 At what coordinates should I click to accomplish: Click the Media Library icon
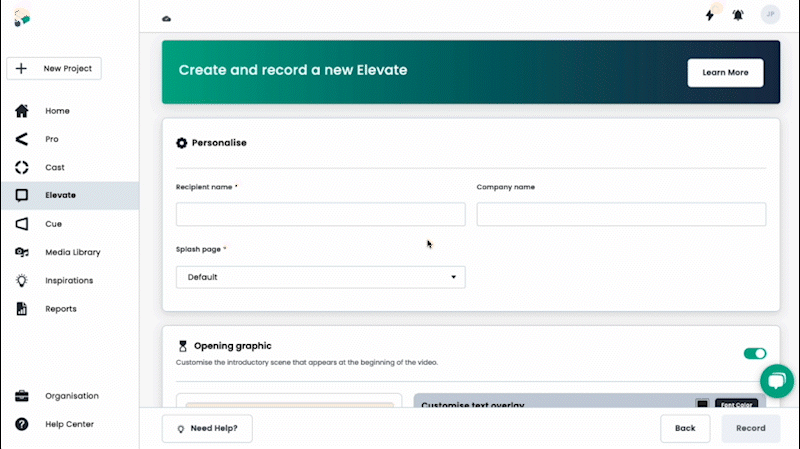tap(21, 252)
